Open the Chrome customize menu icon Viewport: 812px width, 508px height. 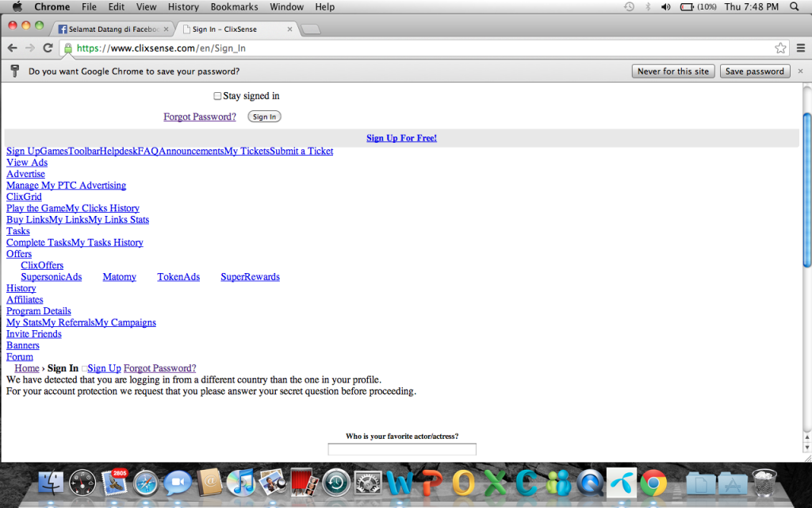[801, 48]
